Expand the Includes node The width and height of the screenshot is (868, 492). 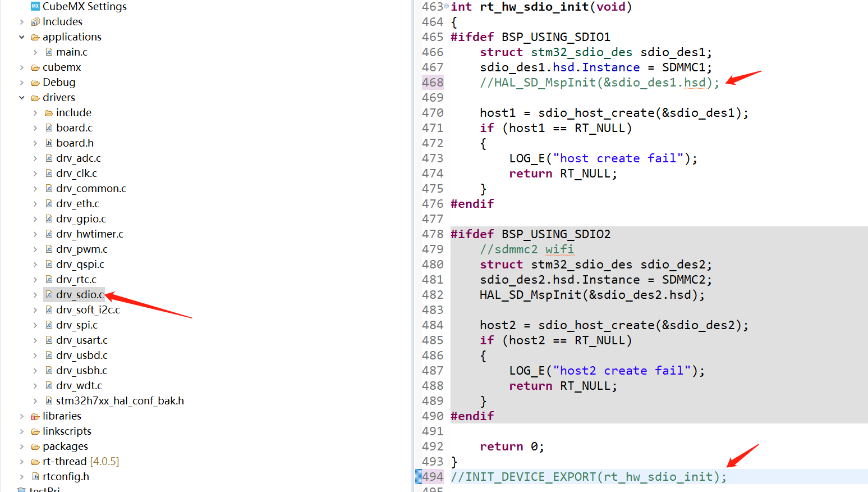click(x=22, y=22)
